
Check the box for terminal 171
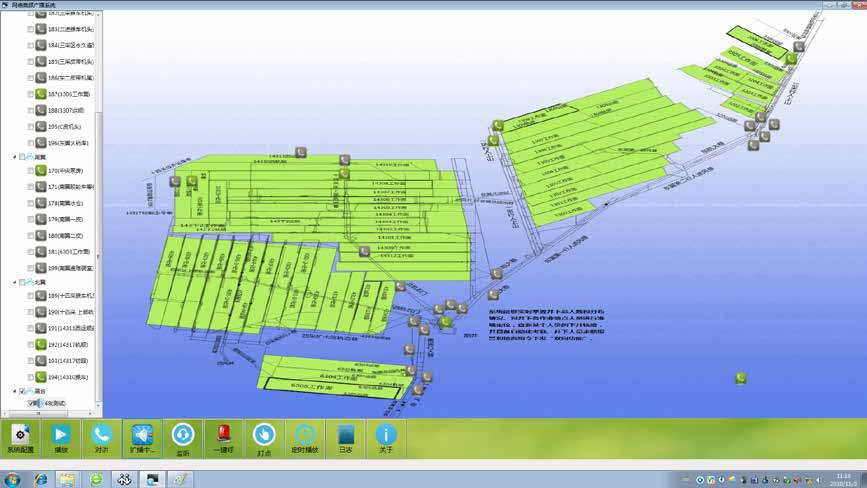coord(30,187)
